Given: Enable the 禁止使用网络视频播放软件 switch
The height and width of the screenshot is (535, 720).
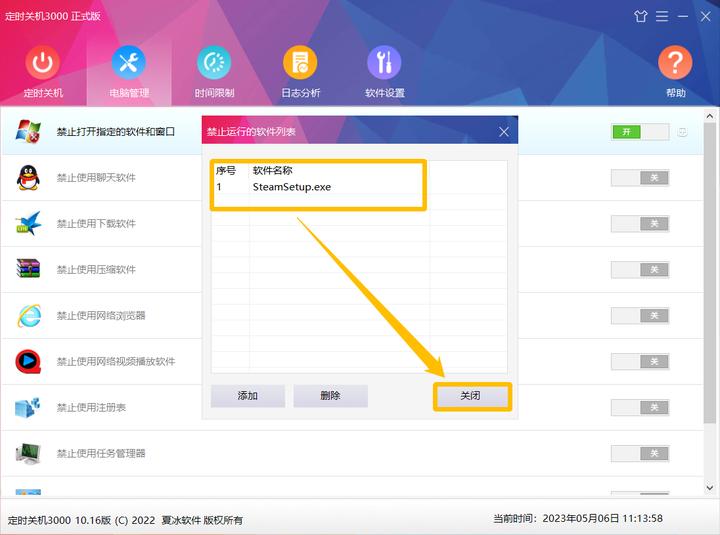Looking at the screenshot, I should tap(640, 361).
